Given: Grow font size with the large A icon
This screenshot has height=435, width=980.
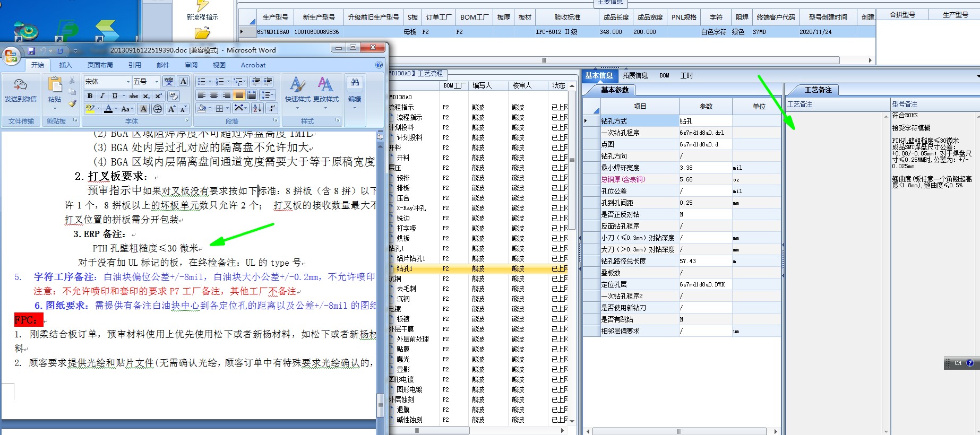Looking at the screenshot, I should (171, 109).
